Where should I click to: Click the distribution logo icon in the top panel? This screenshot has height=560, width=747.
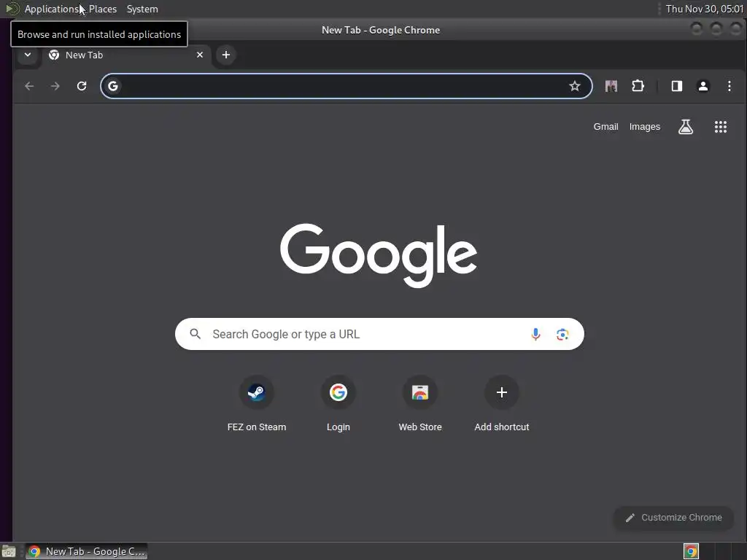tap(12, 9)
